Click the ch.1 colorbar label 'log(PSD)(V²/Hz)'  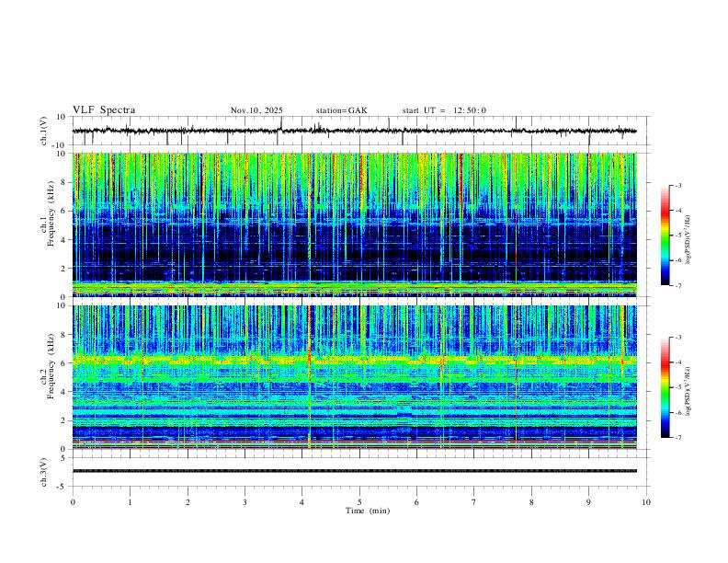(688, 240)
